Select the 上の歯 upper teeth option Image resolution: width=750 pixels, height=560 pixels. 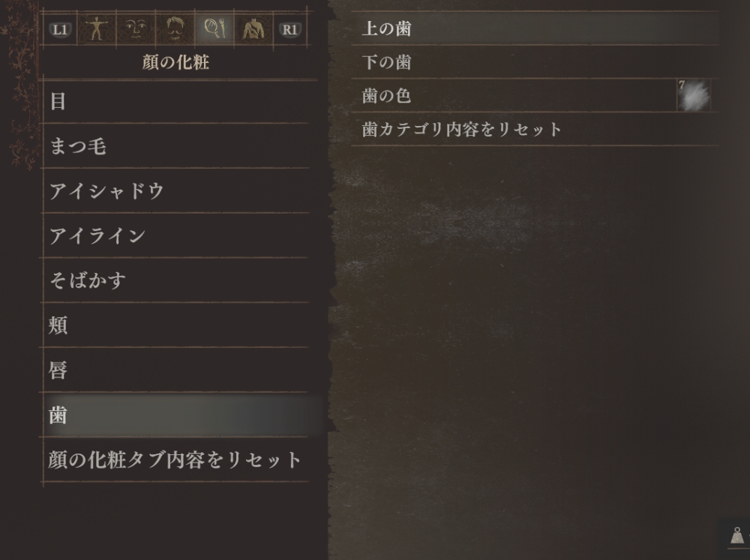535,28
